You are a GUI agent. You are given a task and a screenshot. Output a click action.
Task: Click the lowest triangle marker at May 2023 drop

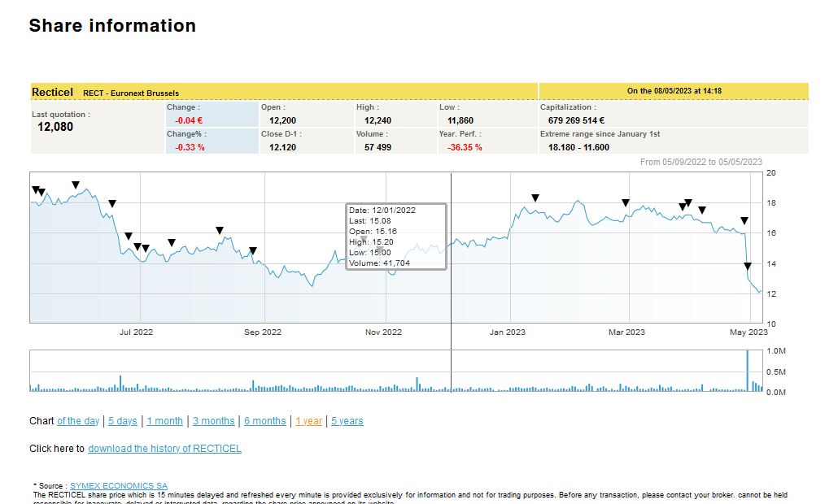(748, 267)
